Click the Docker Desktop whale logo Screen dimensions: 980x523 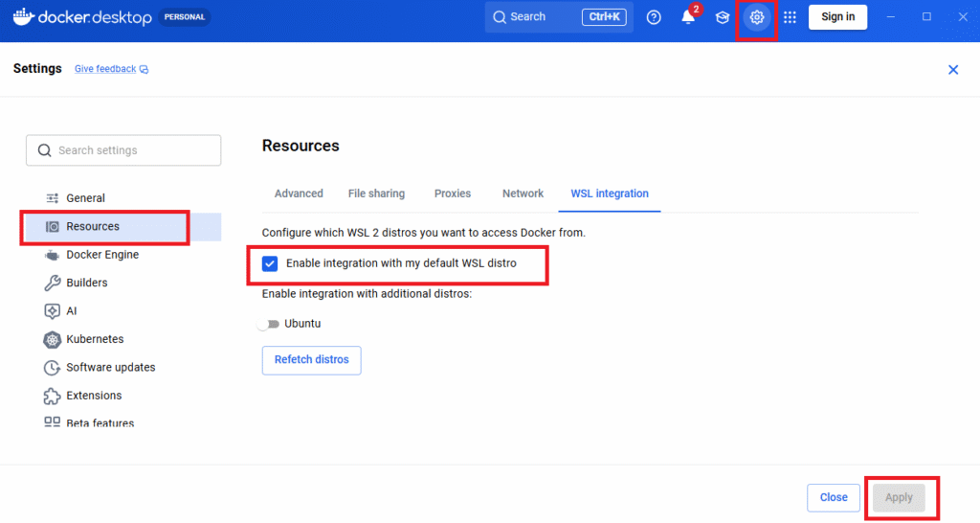pyautogui.click(x=24, y=17)
